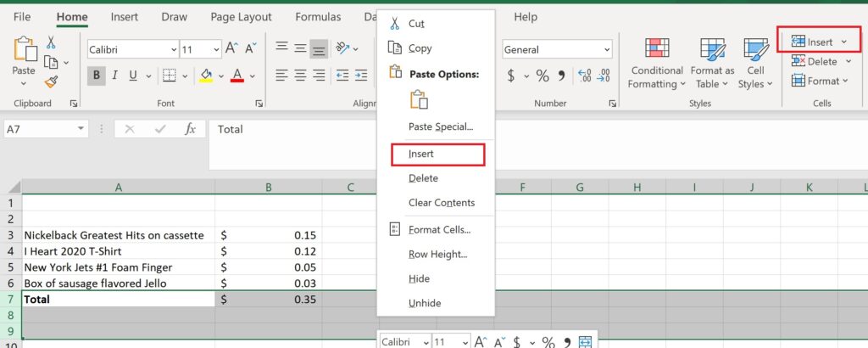Apply Percent Style icon in Number group

542,76
